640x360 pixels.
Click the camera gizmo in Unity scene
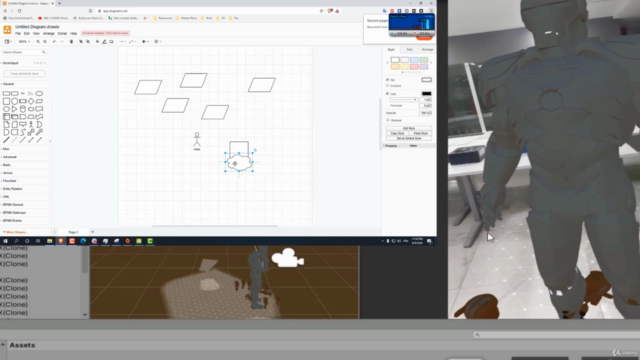288,258
